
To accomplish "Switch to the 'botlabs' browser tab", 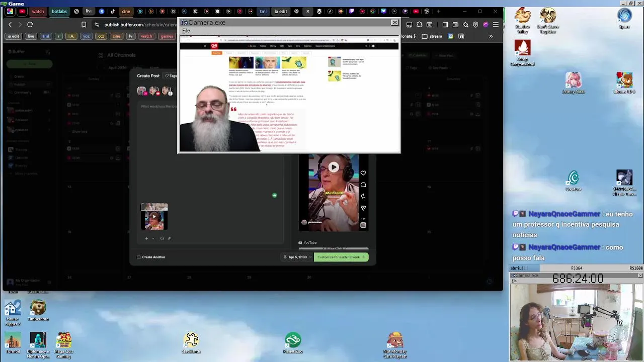I will (x=59, y=11).
